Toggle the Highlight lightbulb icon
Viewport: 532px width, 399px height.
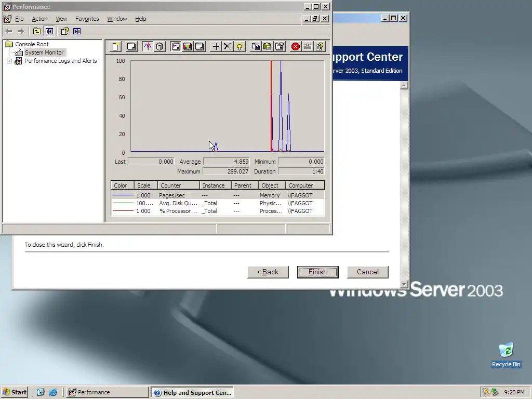tap(240, 46)
